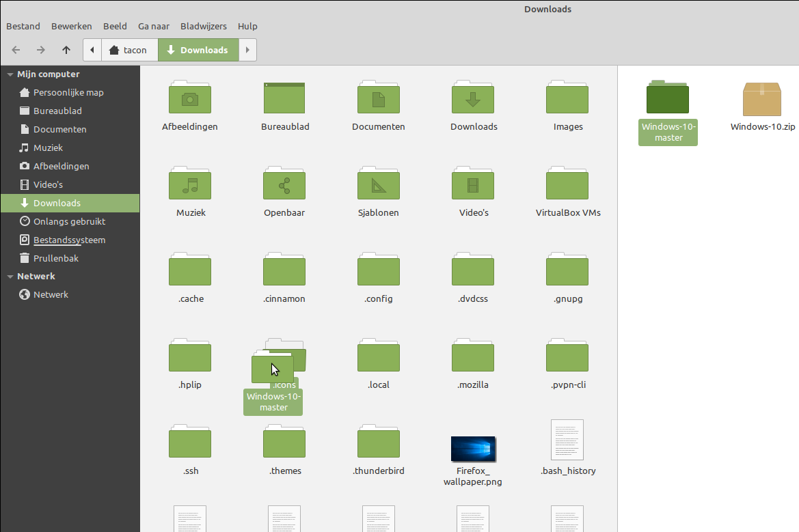Select the Firefox_wallpaper.png thumbnail

click(473, 448)
